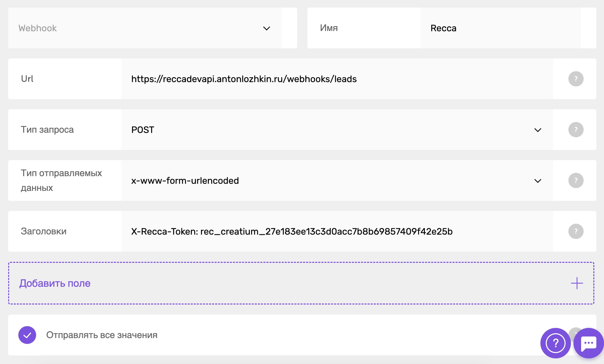This screenshot has height=364, width=604.
Task: Open the chat support widget
Action: pyautogui.click(x=588, y=343)
